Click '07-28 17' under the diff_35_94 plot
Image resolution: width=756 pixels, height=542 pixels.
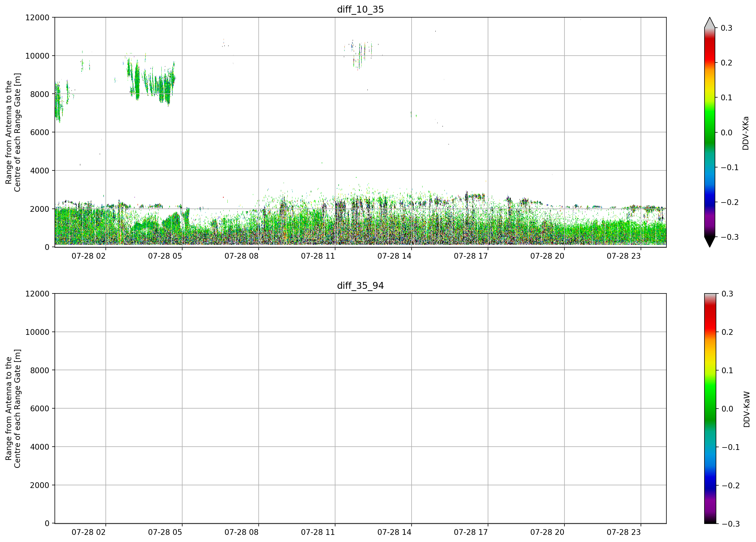click(x=471, y=532)
